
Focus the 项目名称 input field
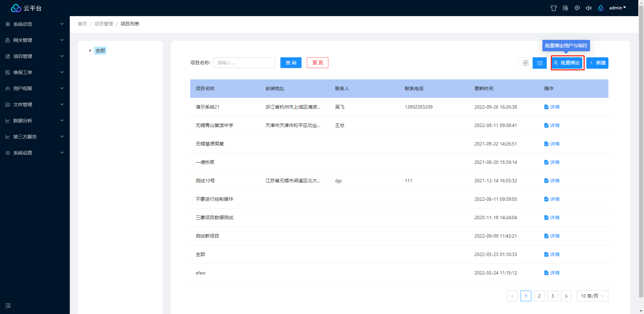click(244, 63)
